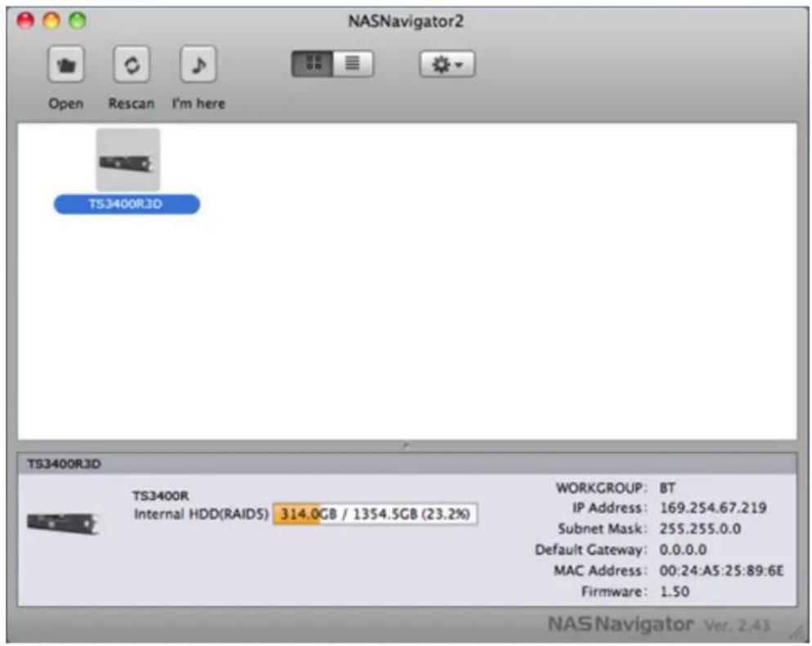Screen dimensions: 812x646
Task: Open the gear settings dropdown
Action: tap(447, 65)
